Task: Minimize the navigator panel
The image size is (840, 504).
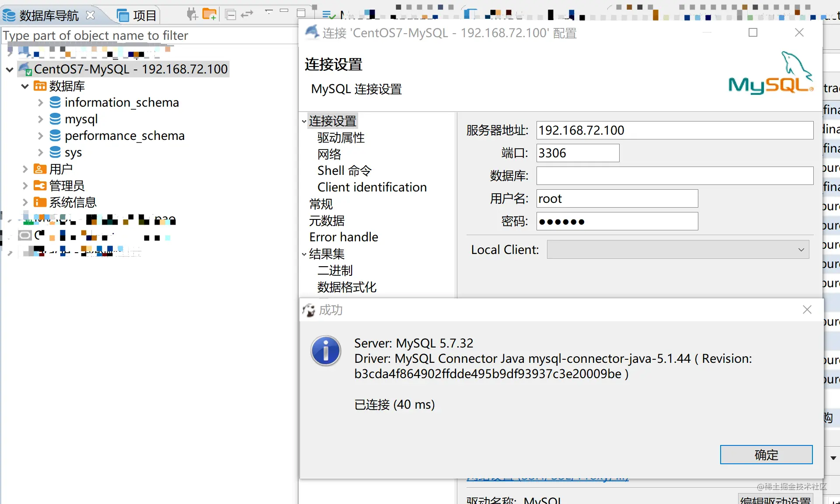Action: pyautogui.click(x=284, y=10)
